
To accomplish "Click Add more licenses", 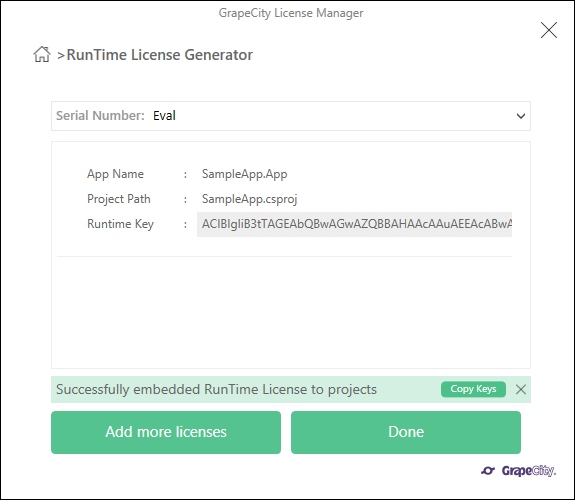I will (x=166, y=432).
